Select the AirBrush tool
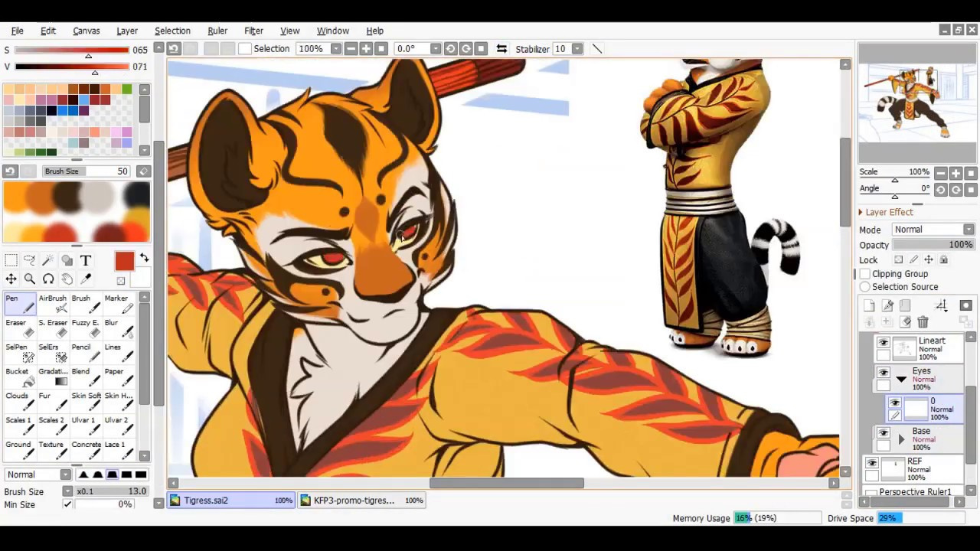This screenshot has width=980, height=551. (52, 303)
